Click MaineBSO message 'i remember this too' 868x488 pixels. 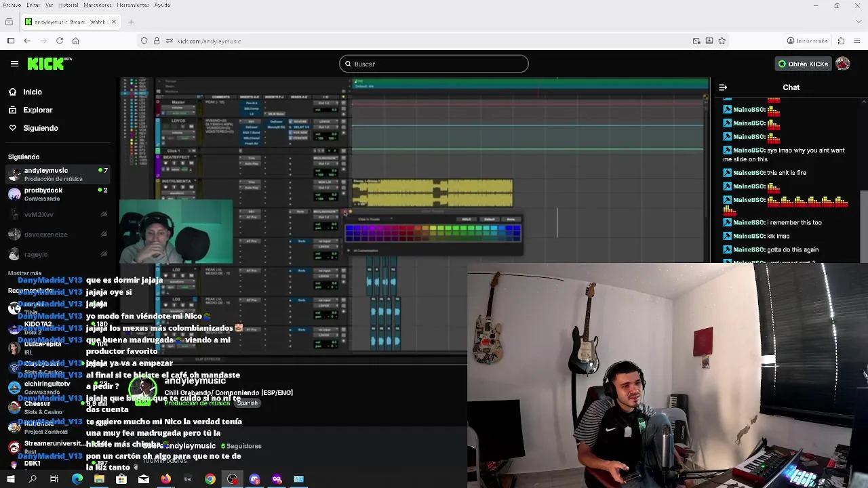click(794, 222)
